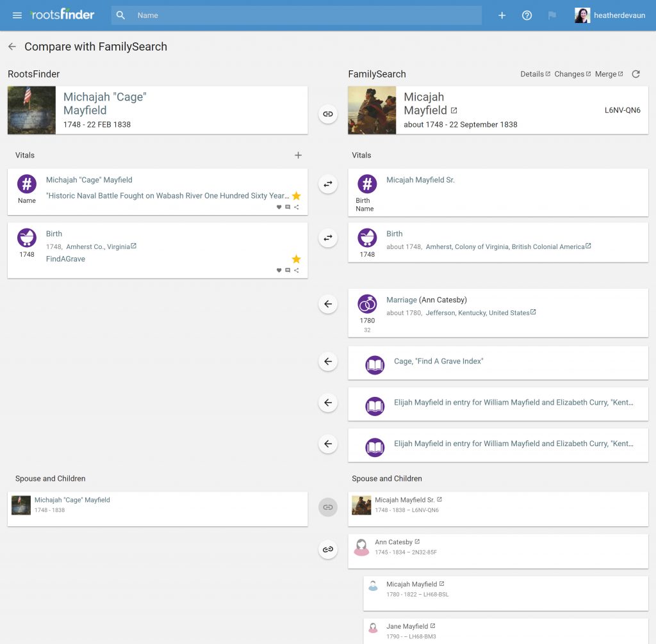Click heart icon on the Birth card

point(279,270)
